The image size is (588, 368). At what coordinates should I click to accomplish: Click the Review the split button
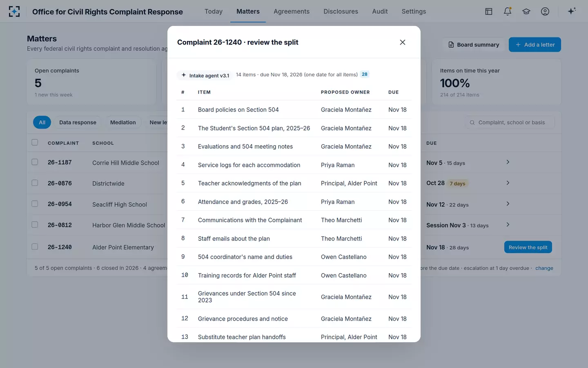click(x=528, y=247)
